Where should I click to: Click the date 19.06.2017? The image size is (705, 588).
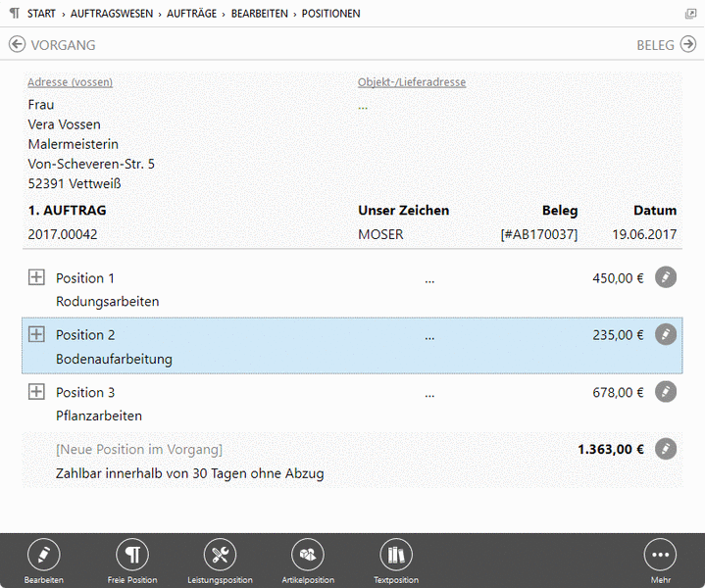[x=644, y=234]
